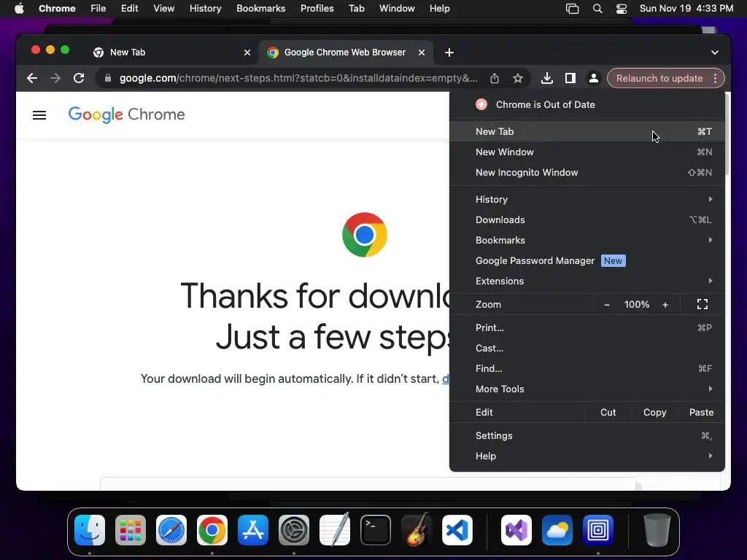Open Visual Studio from the Dock
The width and height of the screenshot is (747, 560).
(x=516, y=530)
